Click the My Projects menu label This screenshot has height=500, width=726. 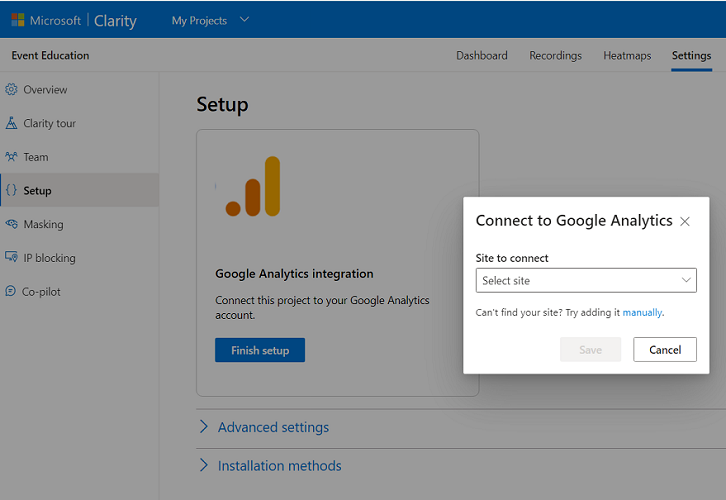pyautogui.click(x=199, y=20)
